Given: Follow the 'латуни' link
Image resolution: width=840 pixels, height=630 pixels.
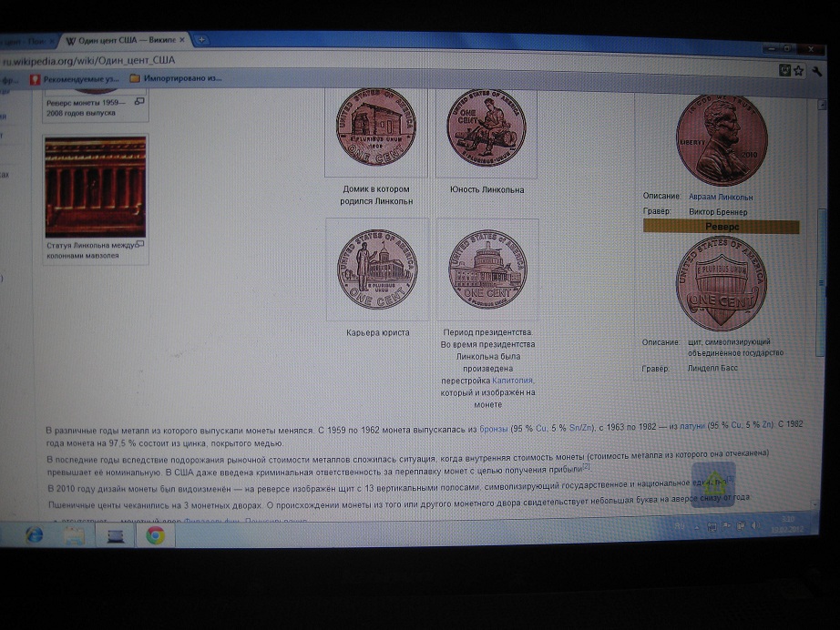Looking at the screenshot, I should coord(692,426).
